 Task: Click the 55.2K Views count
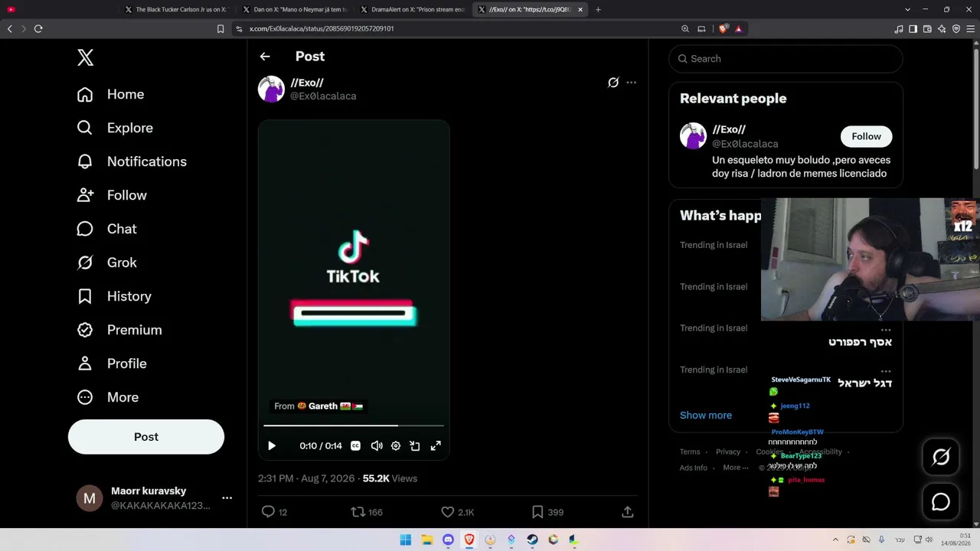(x=390, y=478)
